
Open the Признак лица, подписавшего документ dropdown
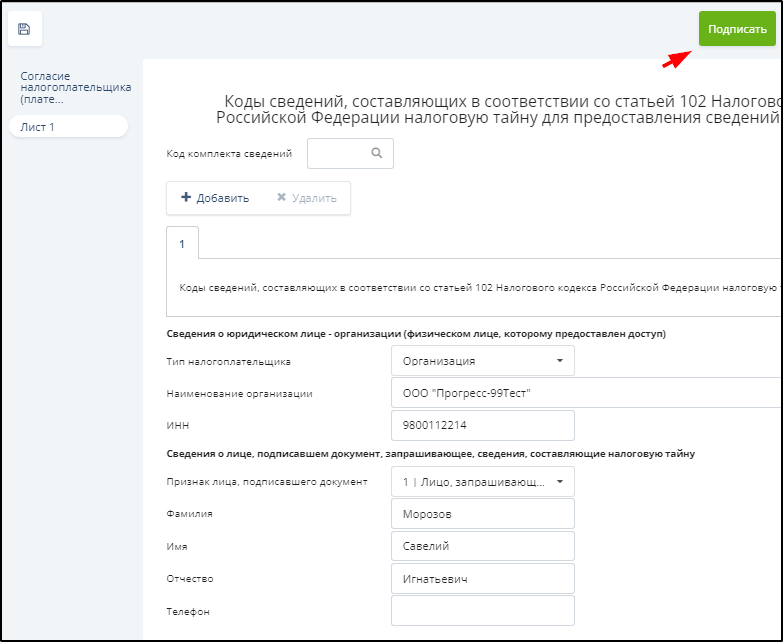pyautogui.click(x=482, y=482)
